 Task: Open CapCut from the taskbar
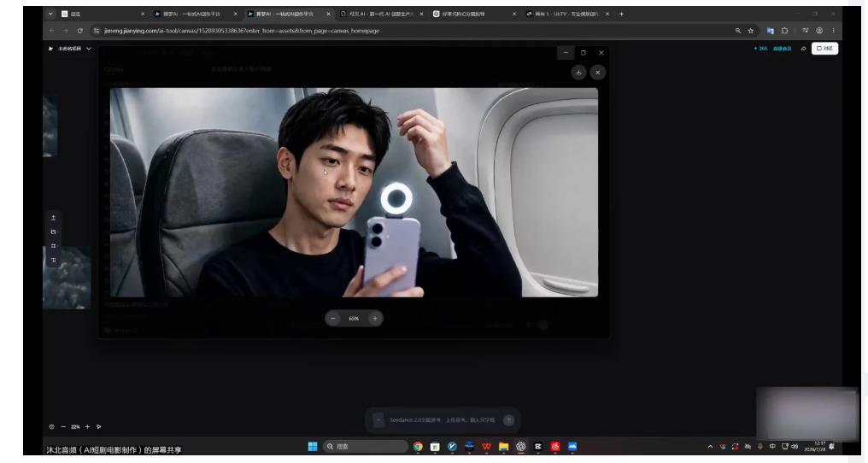(x=538, y=447)
